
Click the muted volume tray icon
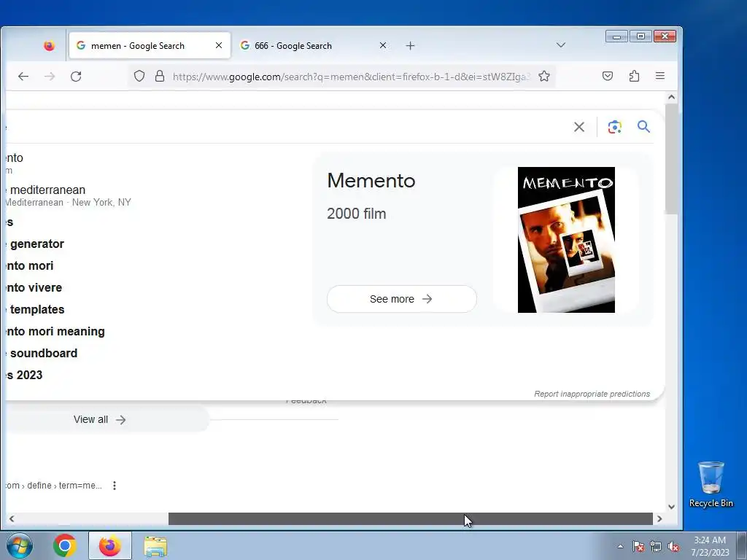[673, 547]
